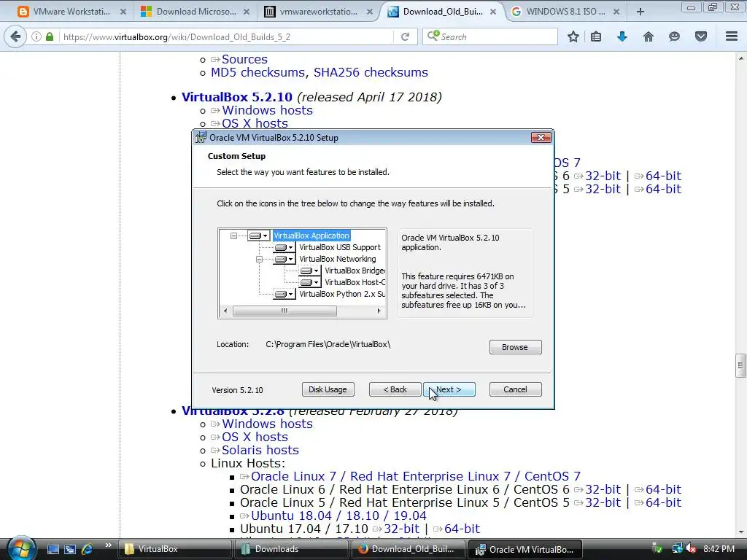Viewport: 747px width, 560px height.
Task: Open VirtualBox Application feature dropdown
Action: pos(258,236)
